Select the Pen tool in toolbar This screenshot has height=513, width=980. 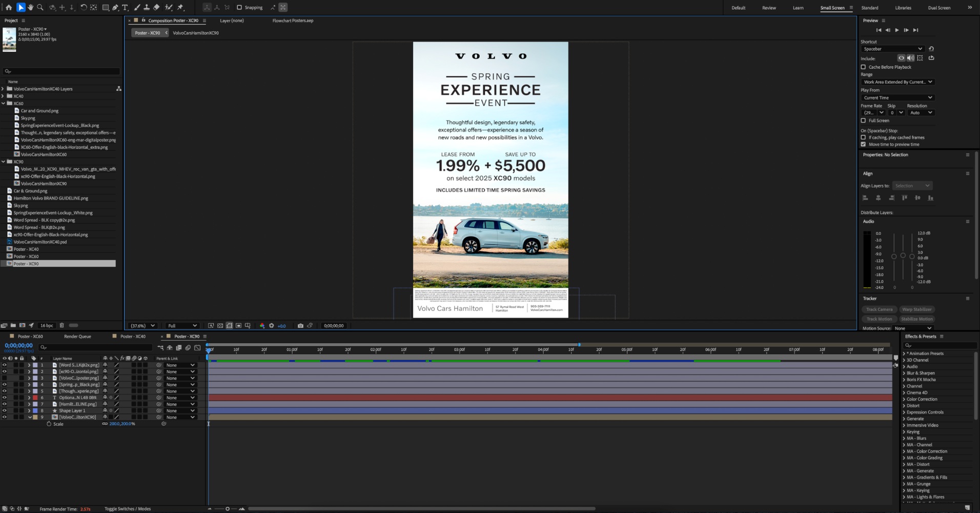point(115,8)
